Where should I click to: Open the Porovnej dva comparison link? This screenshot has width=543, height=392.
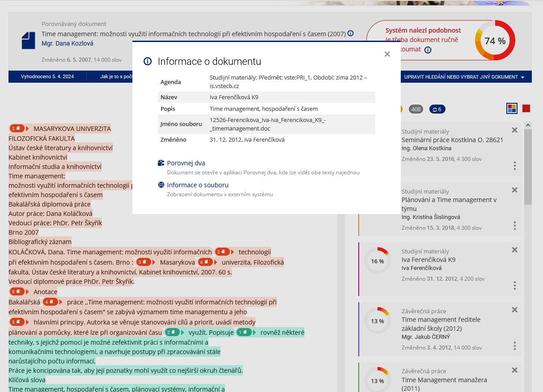pos(186,163)
